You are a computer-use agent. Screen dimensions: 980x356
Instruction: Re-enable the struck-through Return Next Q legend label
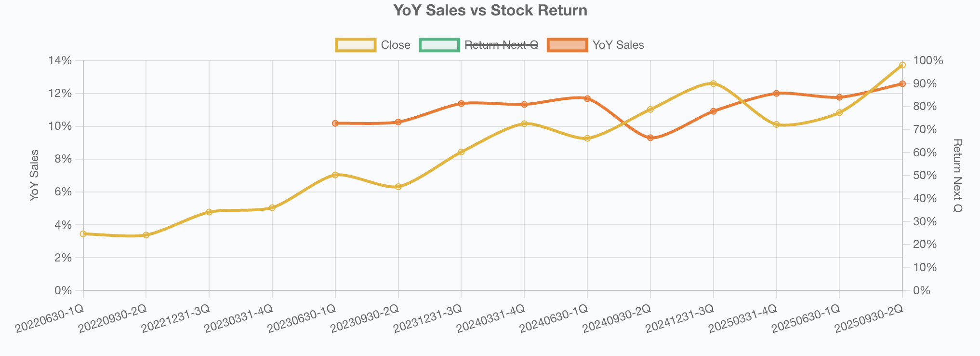(x=501, y=45)
